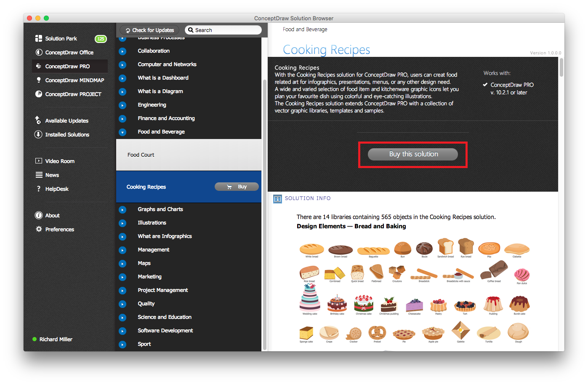Open the Available Updates icon
588x385 pixels.
(38, 120)
